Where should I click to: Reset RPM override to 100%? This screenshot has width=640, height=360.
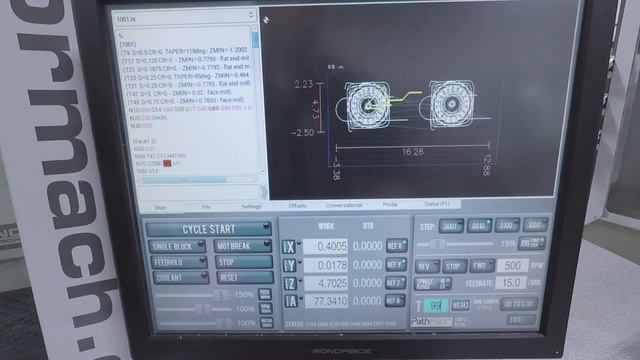[x=265, y=309]
